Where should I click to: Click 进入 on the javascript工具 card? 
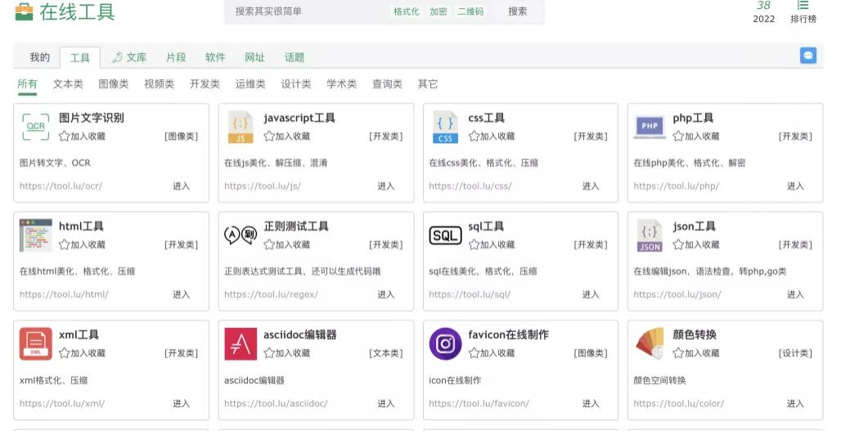coord(386,186)
